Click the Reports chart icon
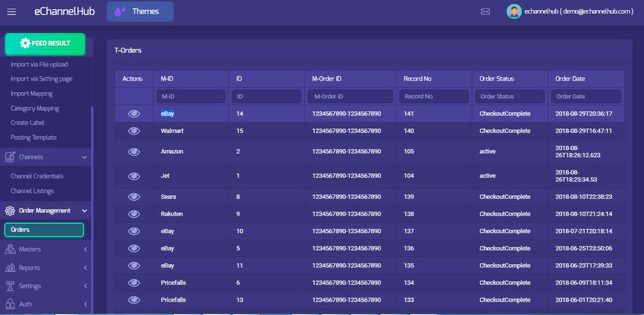Image resolution: width=644 pixels, height=315 pixels. tap(10, 268)
